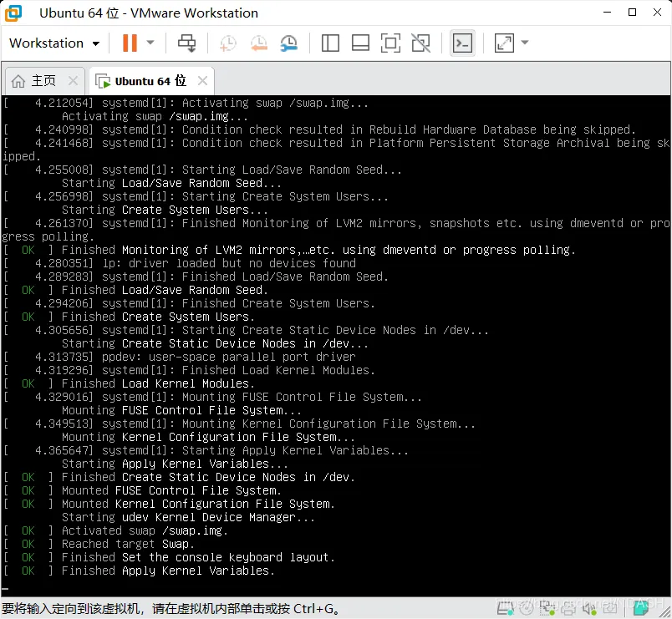The width and height of the screenshot is (672, 619).
Task: Open the snapshot manager with wrench clock icon
Action: (x=289, y=43)
